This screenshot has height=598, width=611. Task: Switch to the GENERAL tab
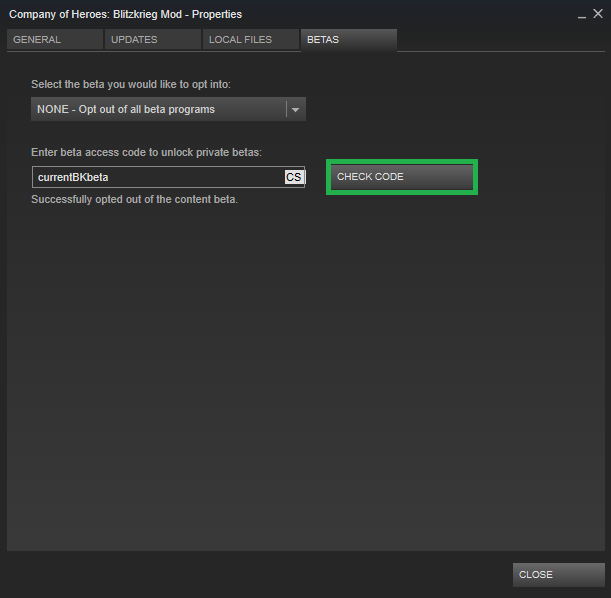click(55, 39)
